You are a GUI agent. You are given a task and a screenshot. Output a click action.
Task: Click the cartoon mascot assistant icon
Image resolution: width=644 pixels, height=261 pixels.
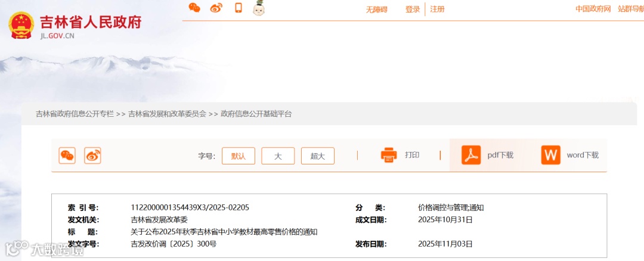(259, 8)
